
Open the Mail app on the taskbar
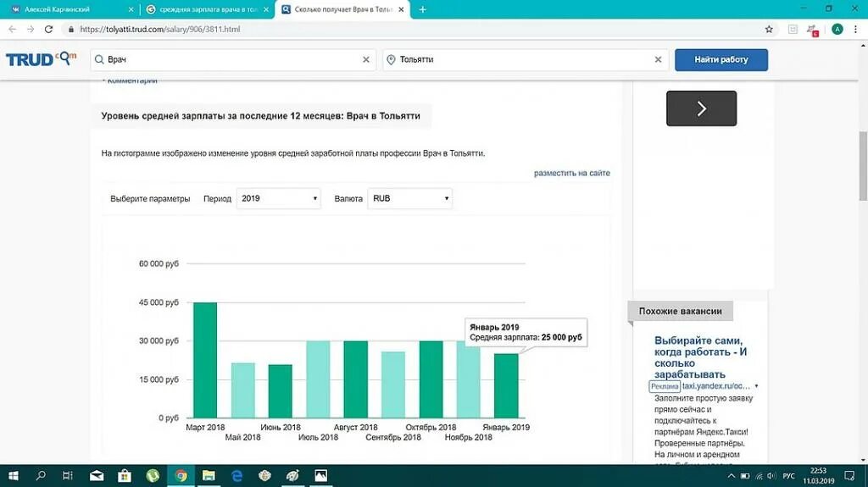coord(97,476)
